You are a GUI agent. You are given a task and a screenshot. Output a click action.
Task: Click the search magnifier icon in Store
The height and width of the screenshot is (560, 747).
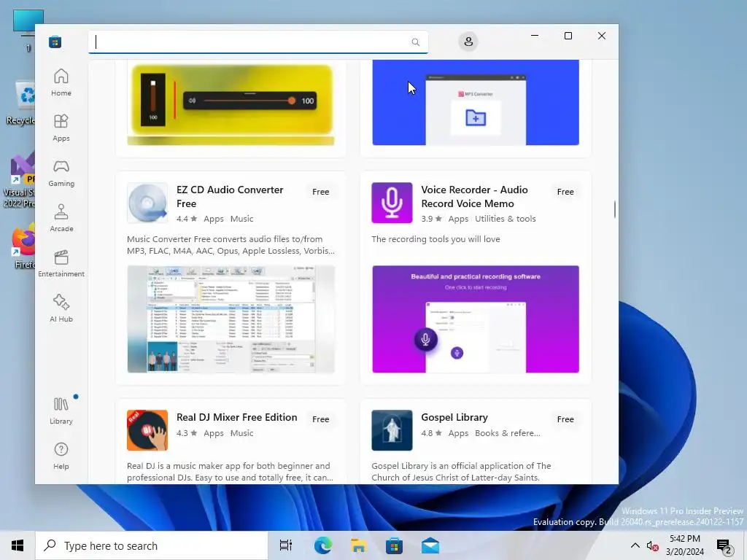click(415, 42)
